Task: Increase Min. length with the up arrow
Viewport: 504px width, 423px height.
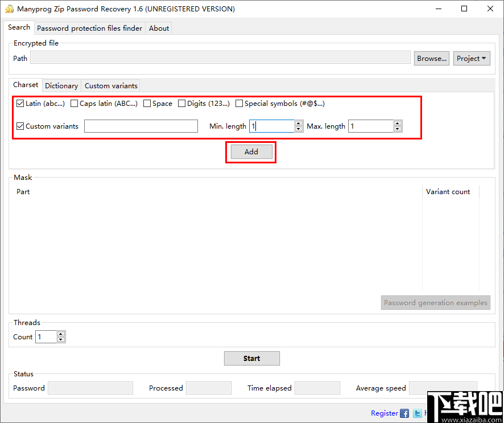Action: point(299,123)
